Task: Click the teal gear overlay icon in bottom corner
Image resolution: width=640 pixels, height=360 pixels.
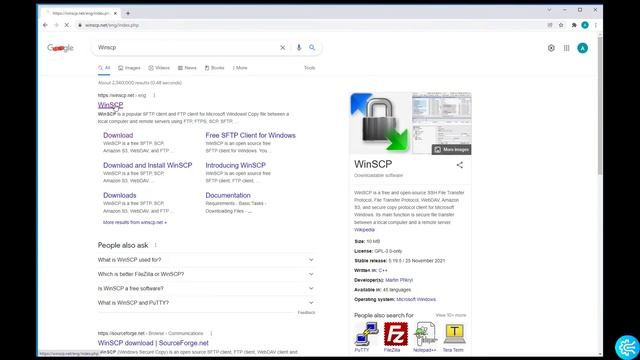Action: click(x=627, y=347)
